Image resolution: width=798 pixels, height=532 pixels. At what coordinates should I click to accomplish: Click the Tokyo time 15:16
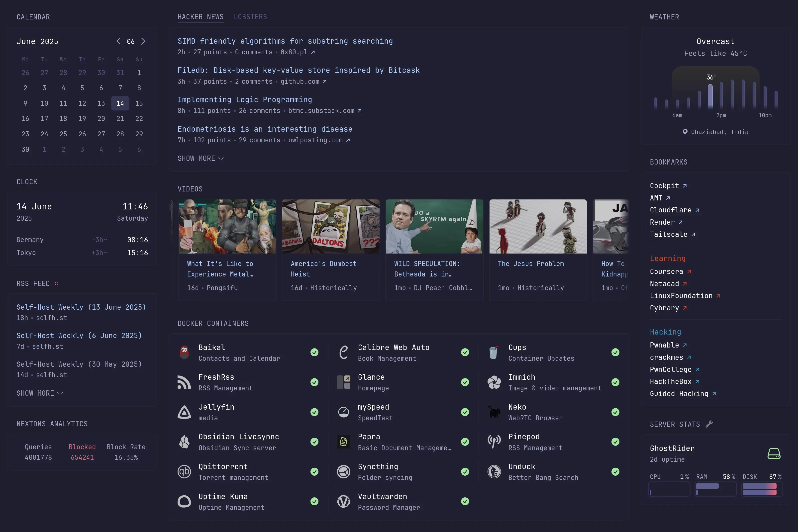pyautogui.click(x=137, y=253)
